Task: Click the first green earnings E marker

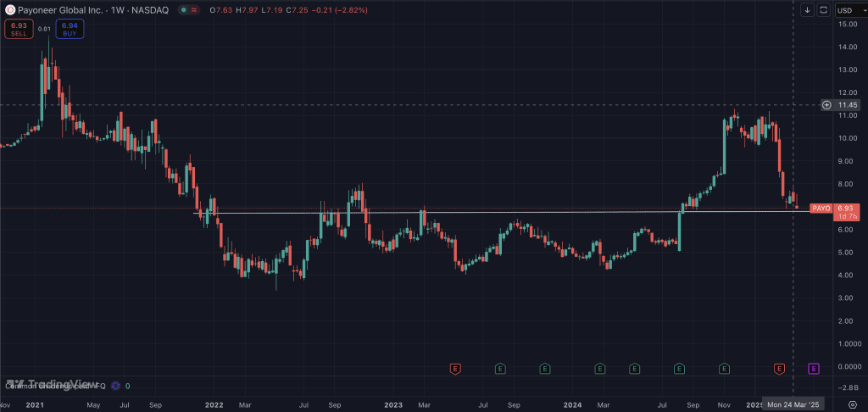Action: (x=500, y=369)
